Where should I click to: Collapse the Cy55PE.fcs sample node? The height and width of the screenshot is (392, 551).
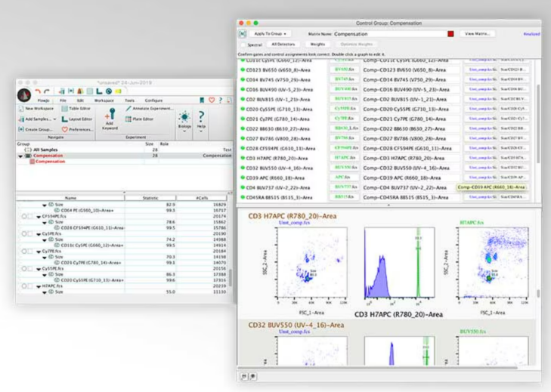[39, 269]
